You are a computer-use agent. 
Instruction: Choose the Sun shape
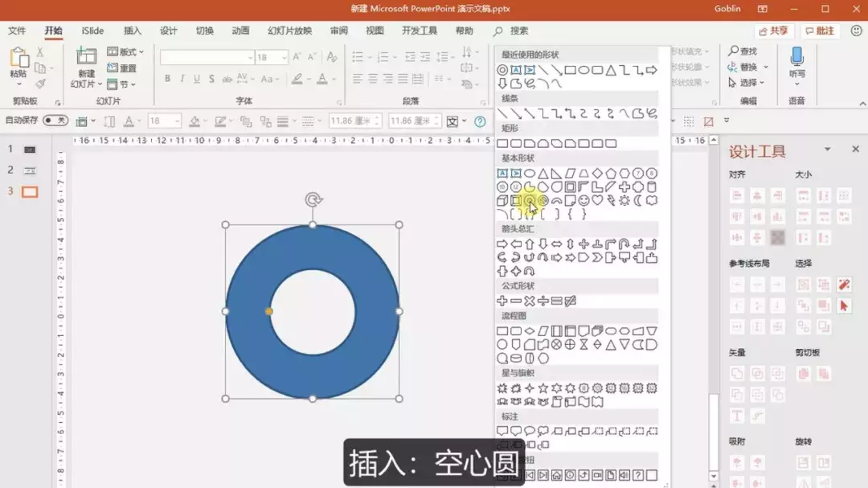click(624, 200)
